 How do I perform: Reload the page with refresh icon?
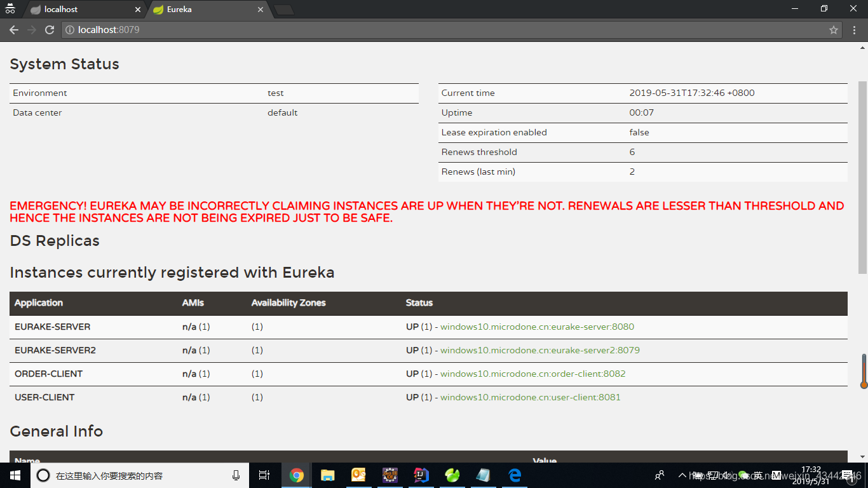click(50, 30)
